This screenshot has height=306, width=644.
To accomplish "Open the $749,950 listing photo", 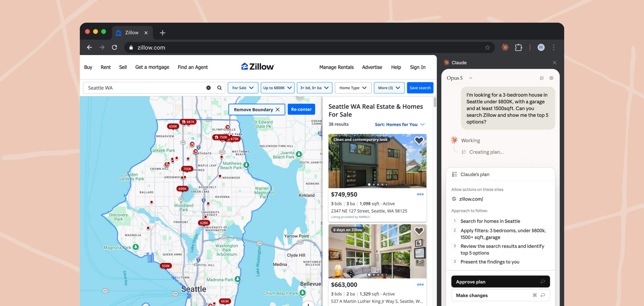I will coord(377,161).
